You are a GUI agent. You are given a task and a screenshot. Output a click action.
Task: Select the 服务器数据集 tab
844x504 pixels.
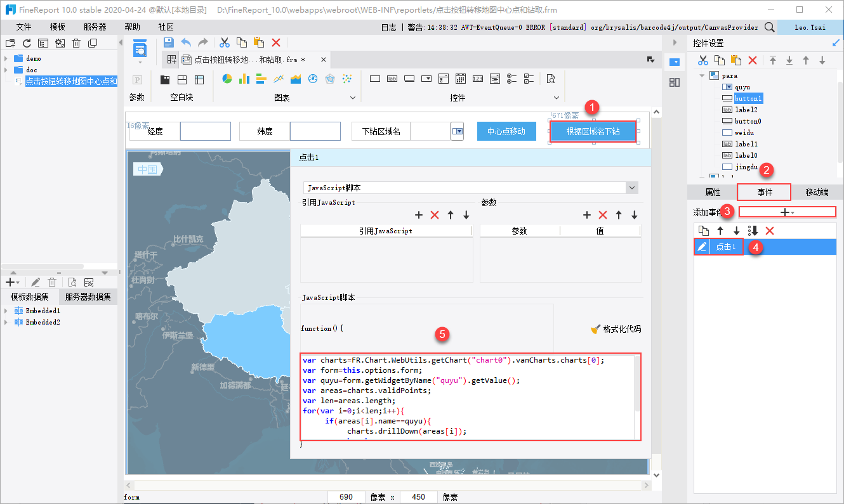point(88,297)
